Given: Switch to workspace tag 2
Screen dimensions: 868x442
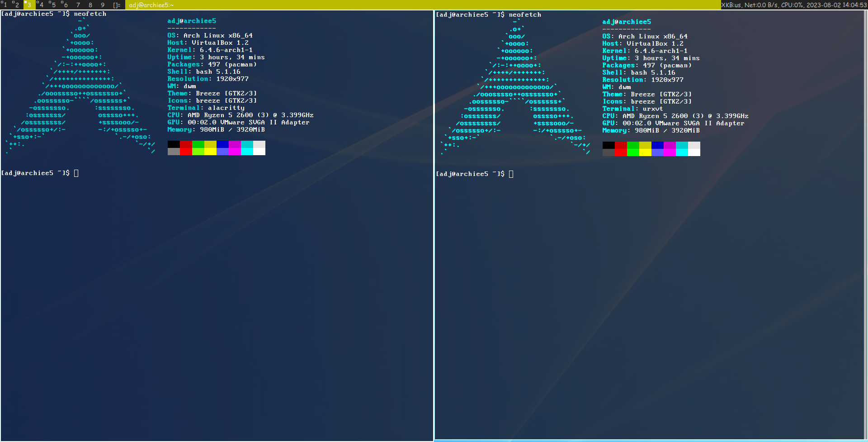Looking at the screenshot, I should coord(17,5).
